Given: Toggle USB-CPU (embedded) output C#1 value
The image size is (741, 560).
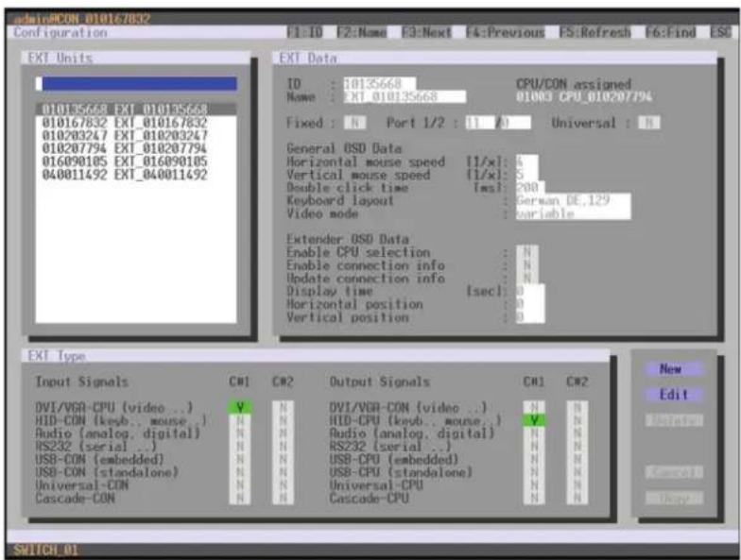Looking at the screenshot, I should [534, 459].
